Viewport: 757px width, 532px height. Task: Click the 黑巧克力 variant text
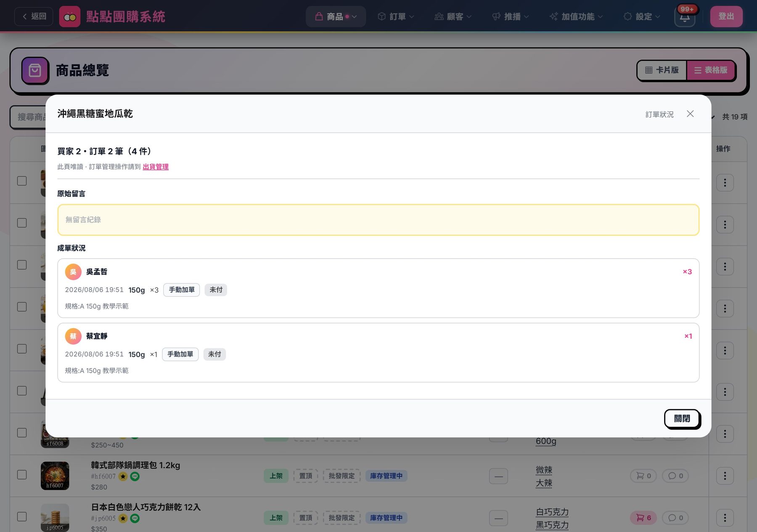552,525
